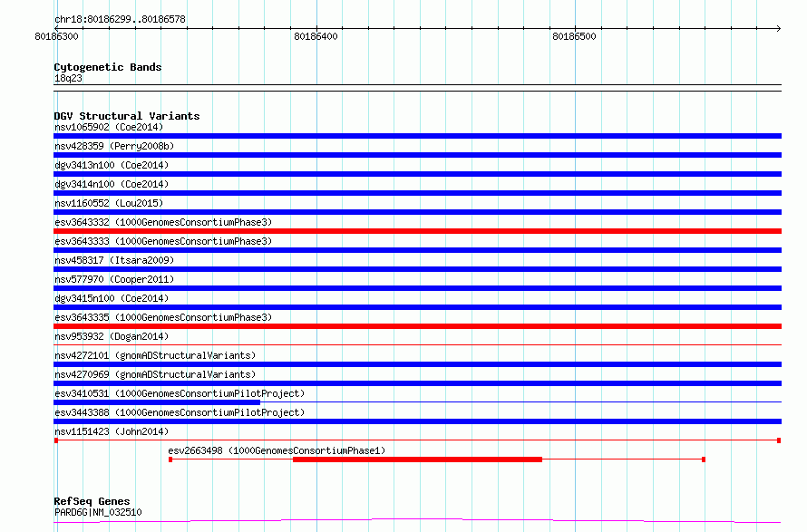The width and height of the screenshot is (807, 532).
Task: Click the 80186400 ruler position label
Action: pos(316,36)
